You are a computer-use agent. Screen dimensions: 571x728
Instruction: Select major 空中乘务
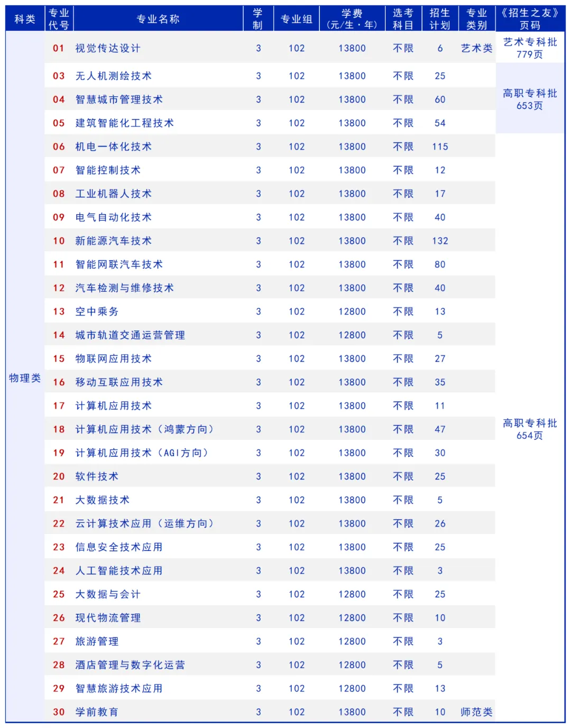(97, 311)
